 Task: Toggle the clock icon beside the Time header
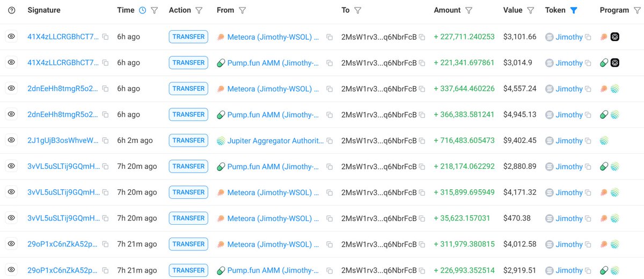(142, 10)
